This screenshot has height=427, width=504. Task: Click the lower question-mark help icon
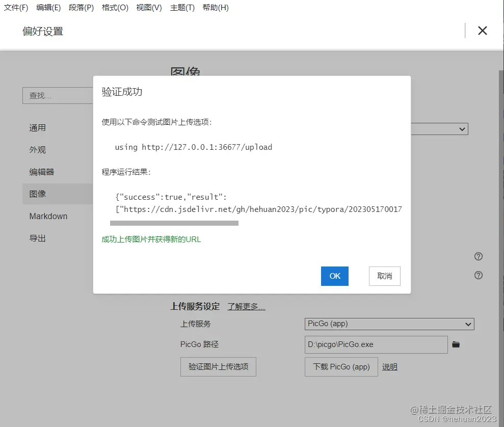pyautogui.click(x=479, y=275)
